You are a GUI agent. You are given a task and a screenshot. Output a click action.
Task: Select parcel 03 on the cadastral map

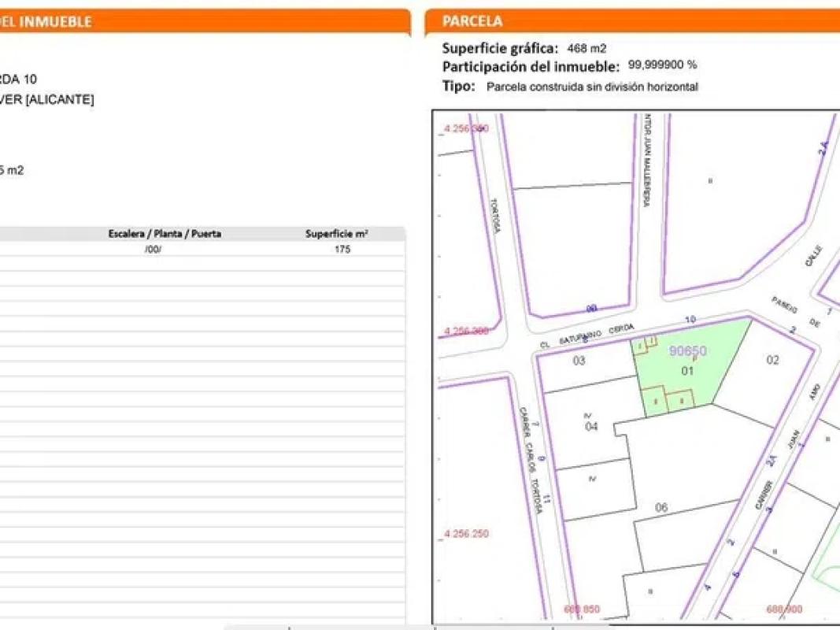point(579,361)
